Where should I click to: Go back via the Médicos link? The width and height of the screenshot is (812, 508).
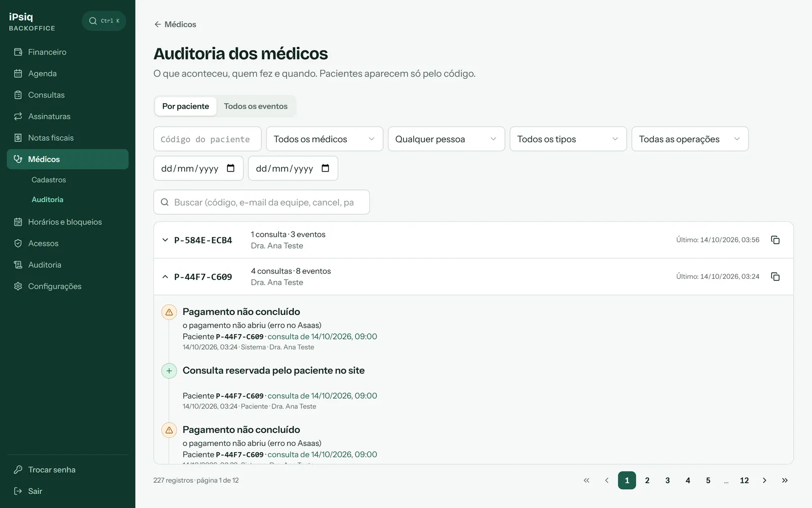[x=175, y=24]
